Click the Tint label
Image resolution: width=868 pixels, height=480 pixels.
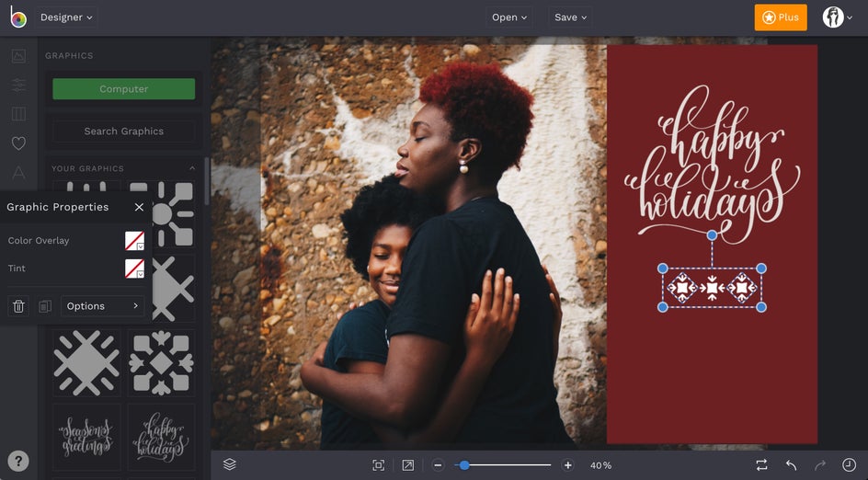17,269
